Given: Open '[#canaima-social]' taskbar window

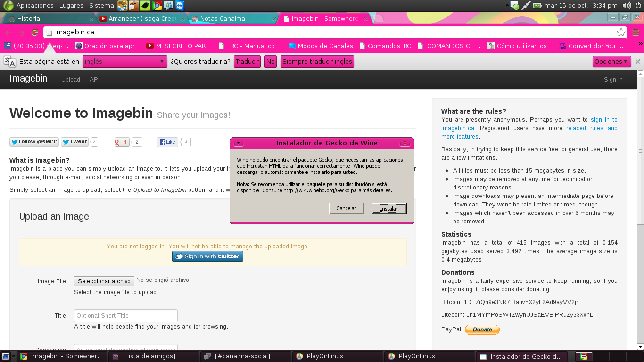Looking at the screenshot, I should click(246, 356).
